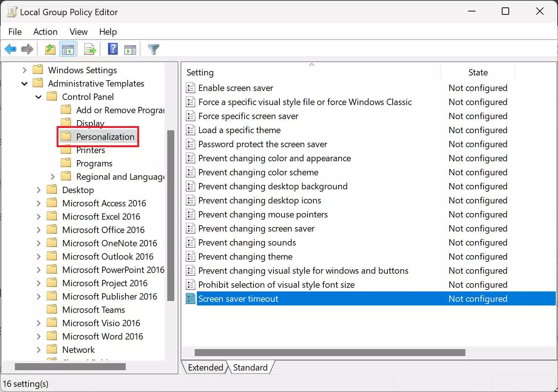The width and height of the screenshot is (558, 392).
Task: Click the Export List toolbar icon
Action: tap(90, 49)
